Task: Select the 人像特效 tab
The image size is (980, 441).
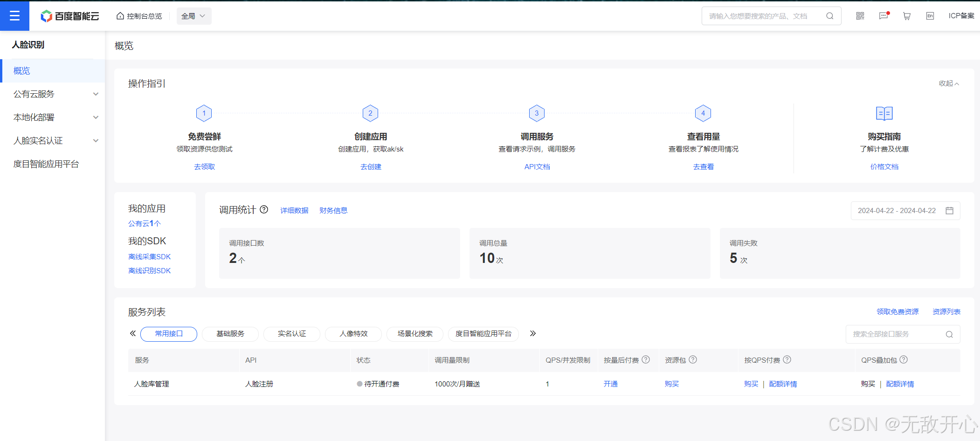Action: (x=353, y=334)
